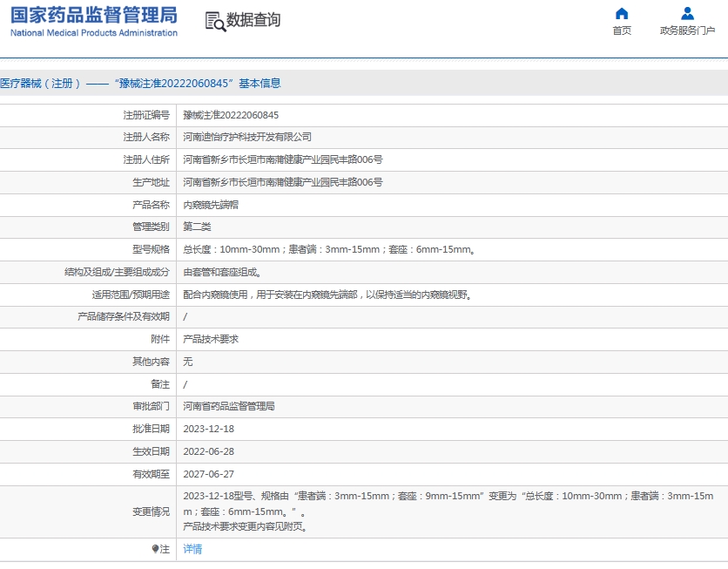Click the 审批部门 label
Screen dimensions: 728x569
(x=151, y=406)
